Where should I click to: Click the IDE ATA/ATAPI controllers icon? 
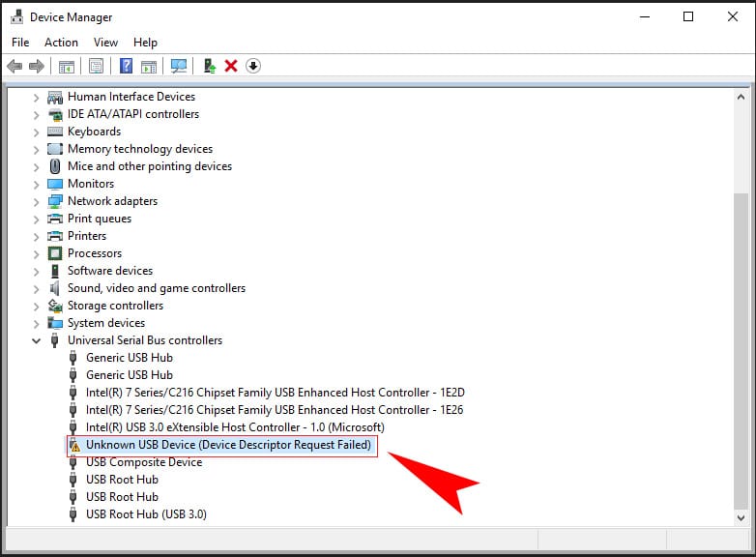click(55, 115)
